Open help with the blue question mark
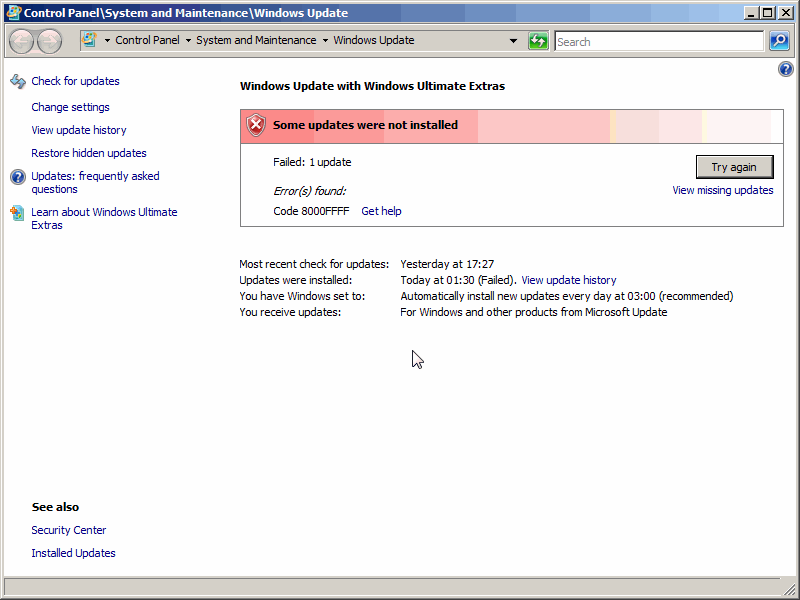Screen dimensions: 800x600 tap(786, 69)
